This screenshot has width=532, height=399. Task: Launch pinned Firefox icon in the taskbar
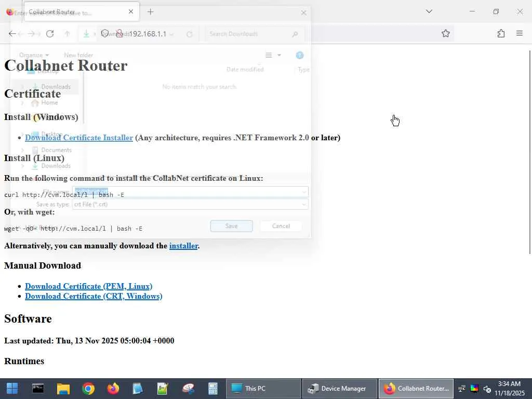[x=113, y=389]
